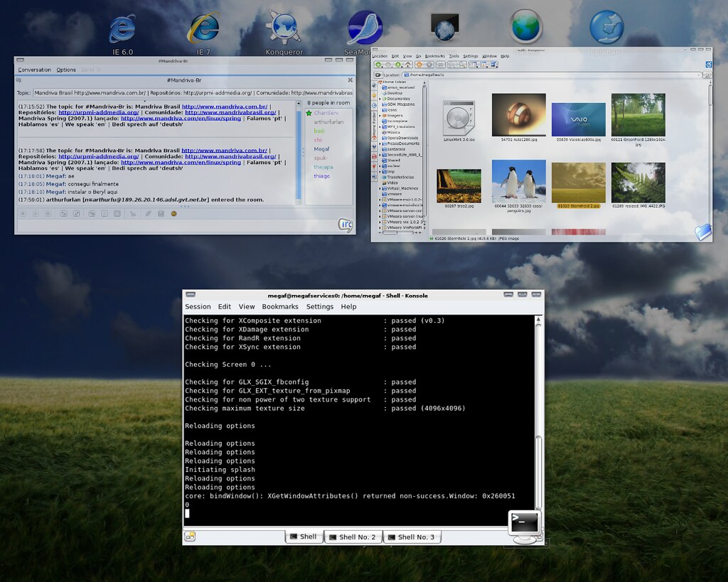
Task: Click the chat message input box
Action: click(176, 225)
